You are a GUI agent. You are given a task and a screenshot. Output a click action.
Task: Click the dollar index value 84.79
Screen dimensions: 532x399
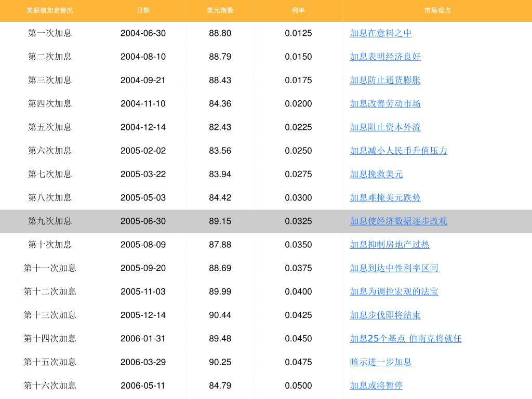[x=220, y=385]
